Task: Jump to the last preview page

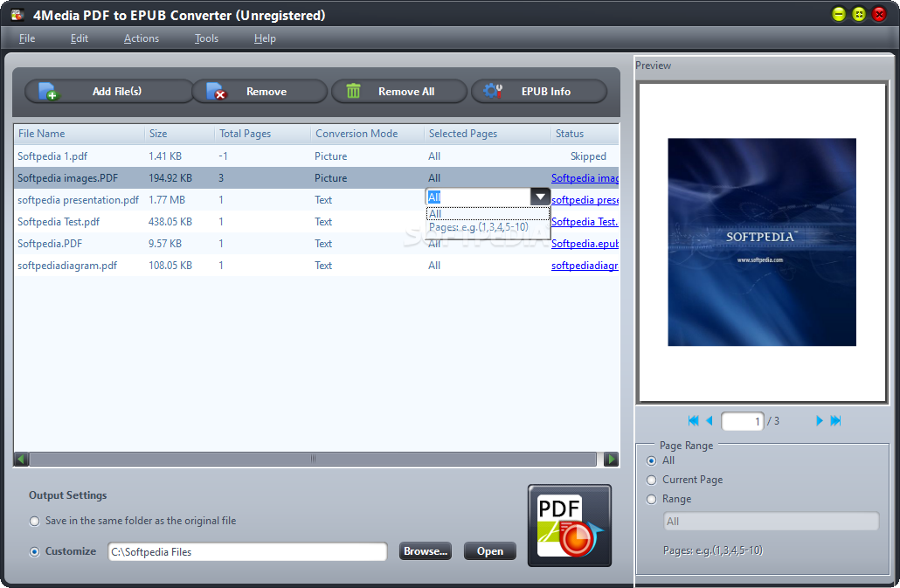Action: click(835, 421)
